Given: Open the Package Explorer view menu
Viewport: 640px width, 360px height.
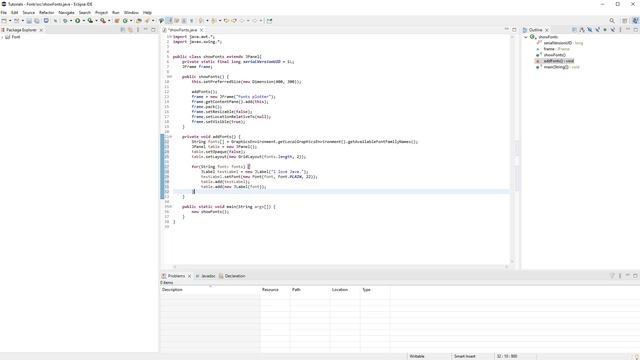Looking at the screenshot, I should (138, 30).
